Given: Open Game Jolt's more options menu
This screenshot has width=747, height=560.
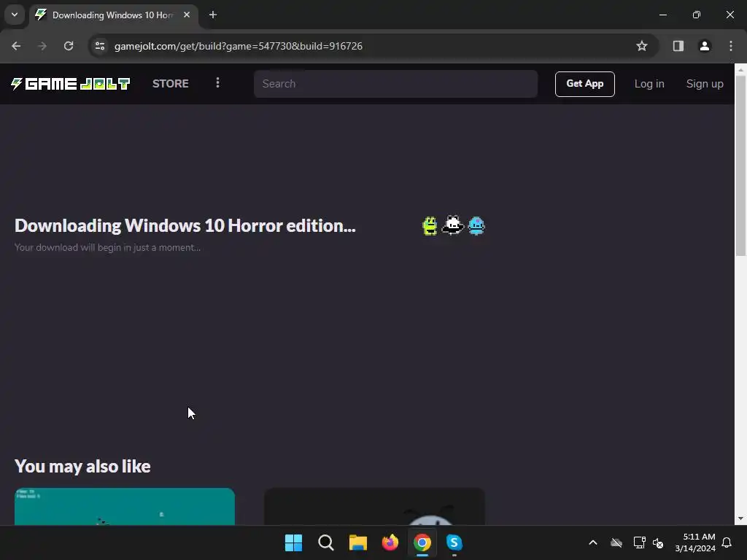Looking at the screenshot, I should pyautogui.click(x=217, y=83).
